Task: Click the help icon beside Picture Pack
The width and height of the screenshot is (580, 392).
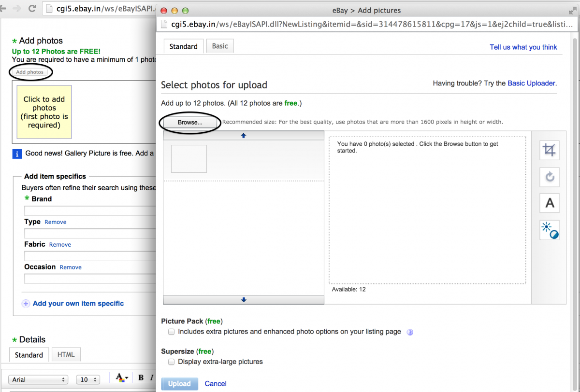Action: [x=410, y=332]
